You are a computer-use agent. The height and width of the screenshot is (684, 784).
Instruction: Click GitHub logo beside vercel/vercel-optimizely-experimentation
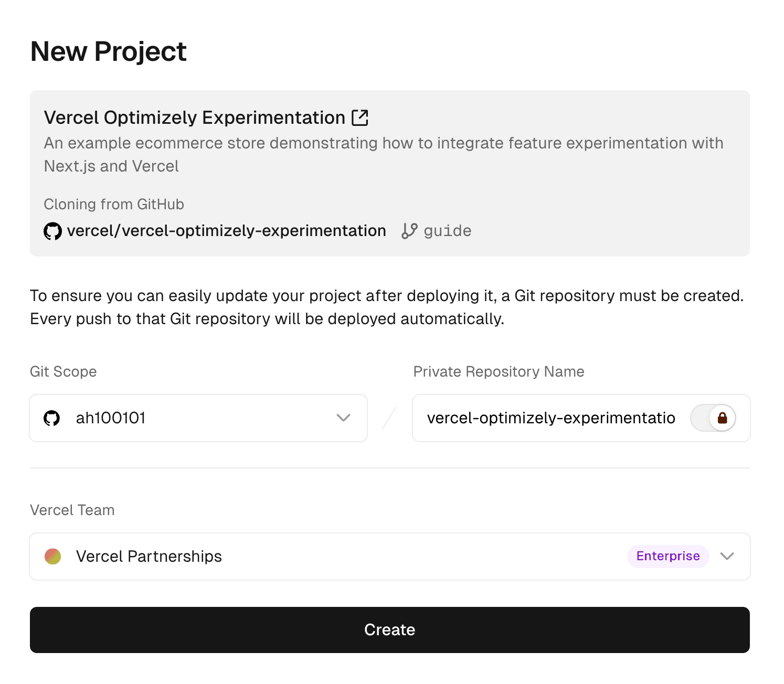pyautogui.click(x=52, y=231)
